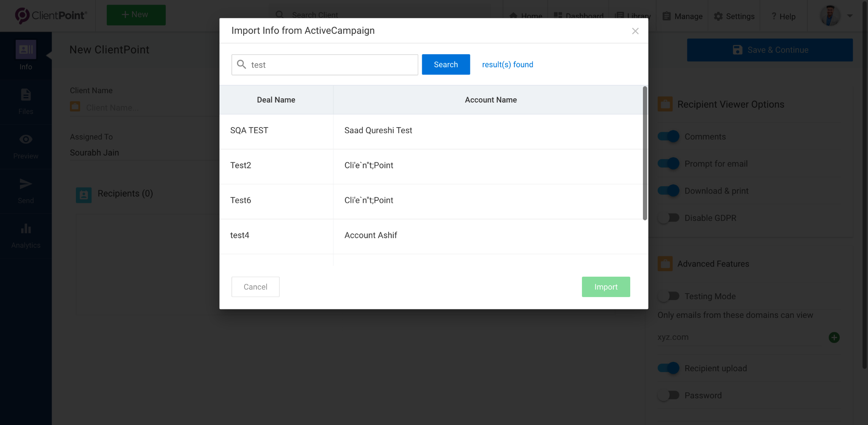
Task: Open the user avatar profile
Action: click(x=830, y=16)
